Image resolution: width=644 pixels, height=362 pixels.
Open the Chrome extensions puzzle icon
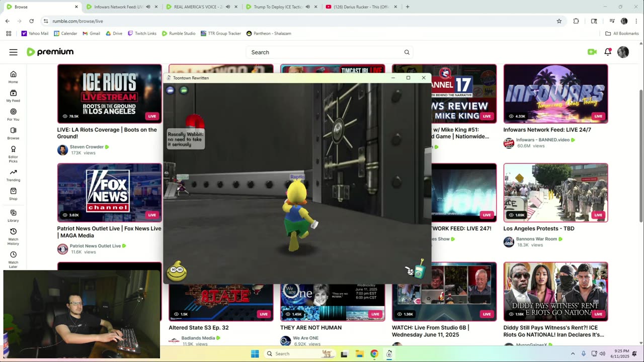(x=576, y=21)
